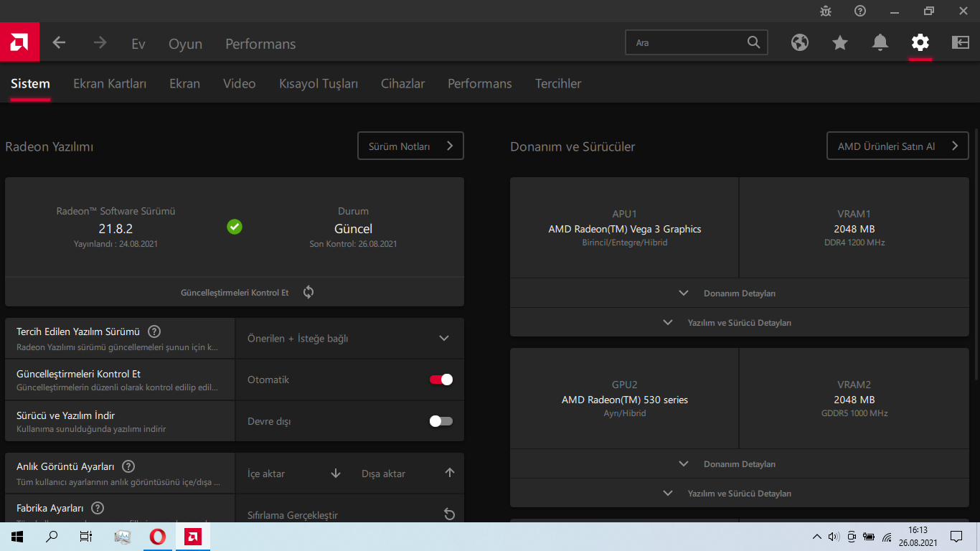Open the Kısayol Tuşları tab
This screenshot has width=980, height=551.
[319, 84]
